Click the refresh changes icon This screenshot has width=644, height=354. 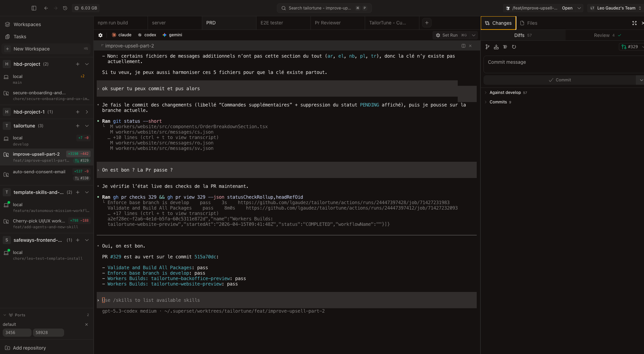tap(514, 47)
